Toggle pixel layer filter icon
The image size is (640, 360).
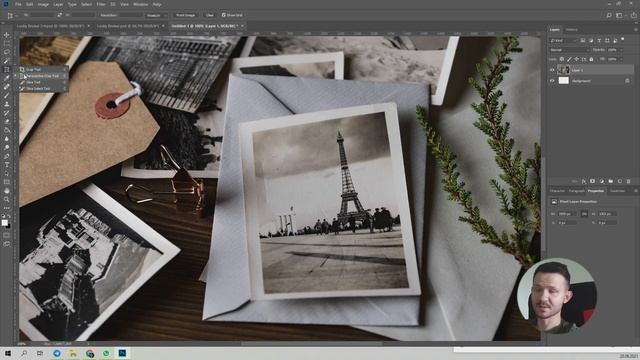click(583, 40)
